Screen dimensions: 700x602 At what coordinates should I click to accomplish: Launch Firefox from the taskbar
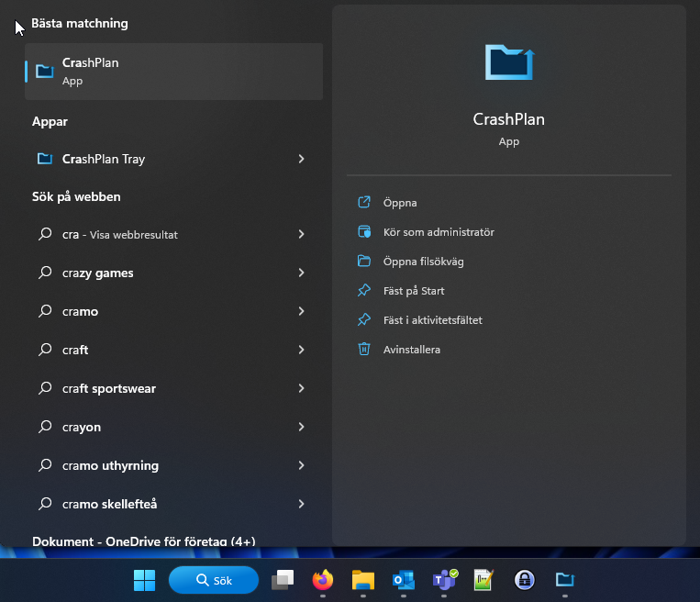(323, 580)
